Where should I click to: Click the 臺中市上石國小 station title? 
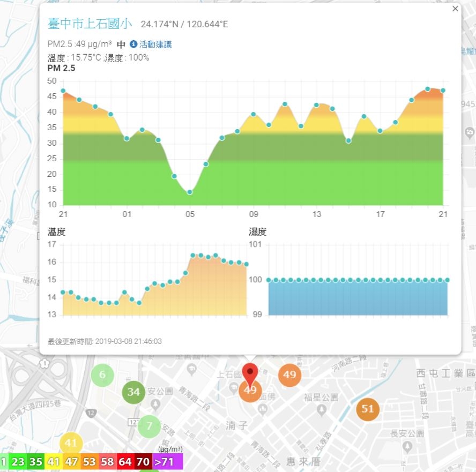point(90,24)
